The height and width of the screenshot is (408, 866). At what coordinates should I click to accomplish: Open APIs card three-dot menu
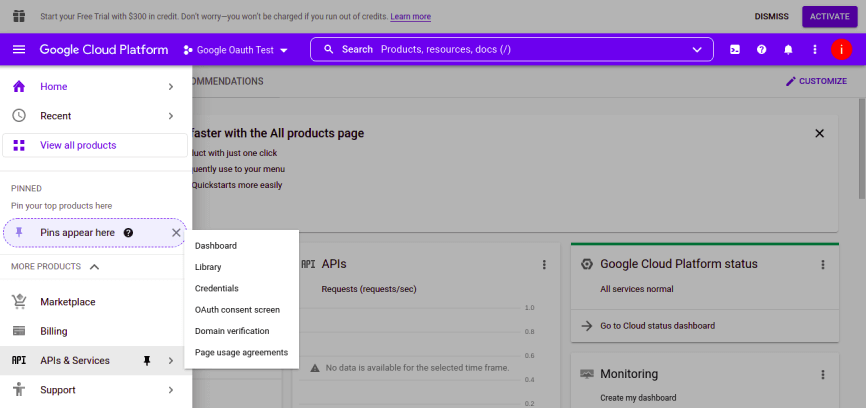544,264
